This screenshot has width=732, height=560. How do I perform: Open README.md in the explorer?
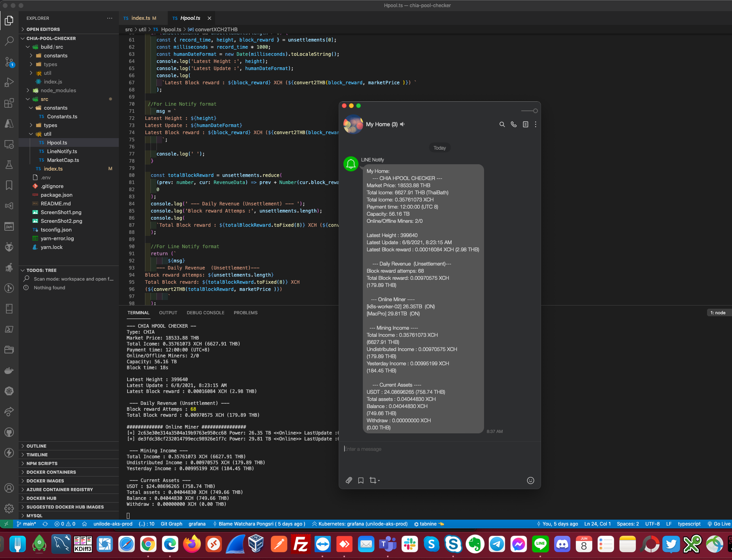[56, 204]
